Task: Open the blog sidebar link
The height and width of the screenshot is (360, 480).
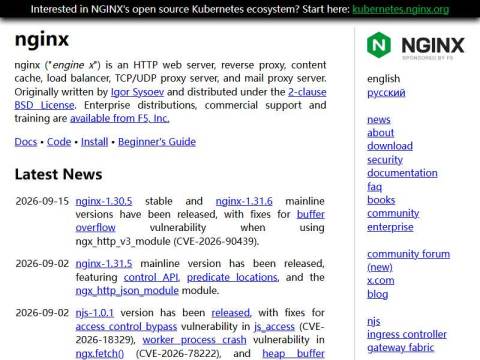Action: (x=377, y=294)
